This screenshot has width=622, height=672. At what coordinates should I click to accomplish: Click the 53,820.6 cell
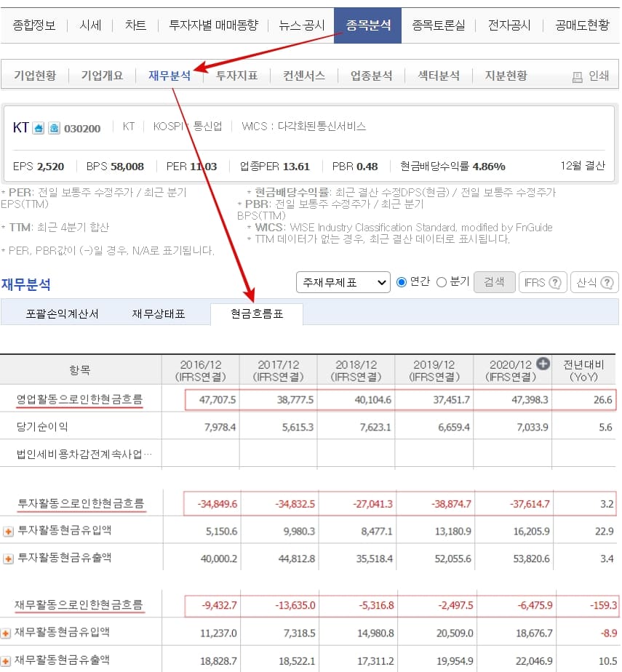531,559
